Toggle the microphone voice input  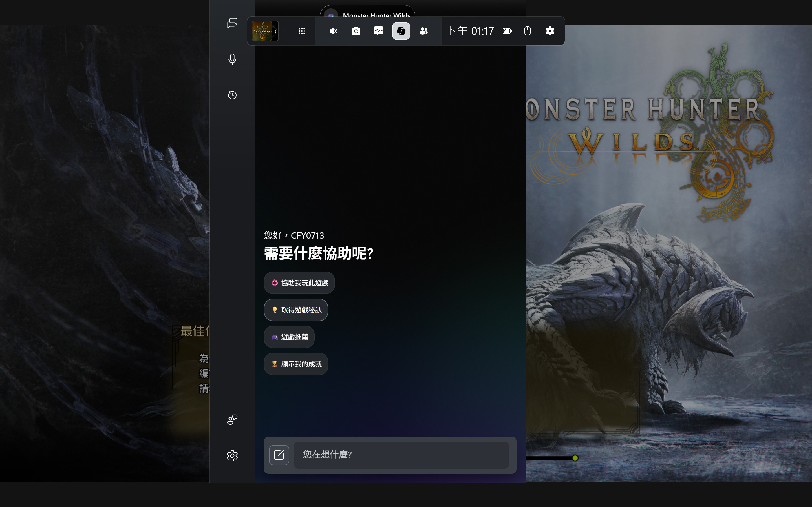pyautogui.click(x=232, y=59)
